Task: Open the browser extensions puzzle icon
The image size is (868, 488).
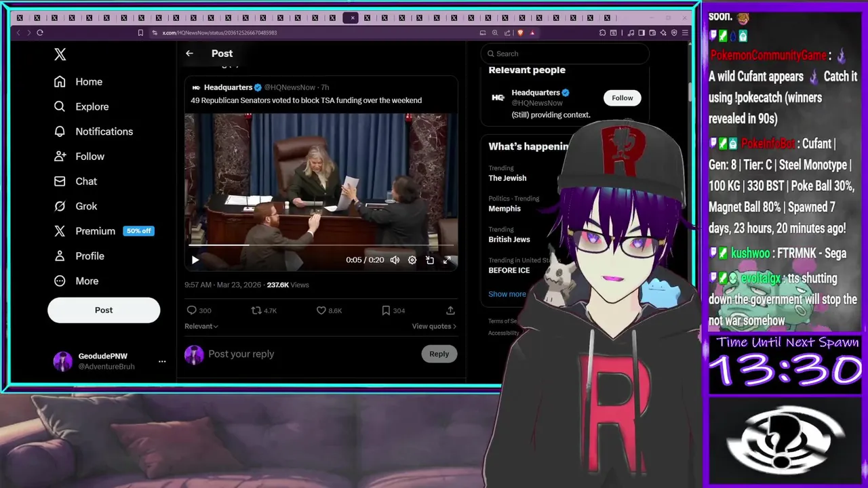Action: (x=602, y=33)
